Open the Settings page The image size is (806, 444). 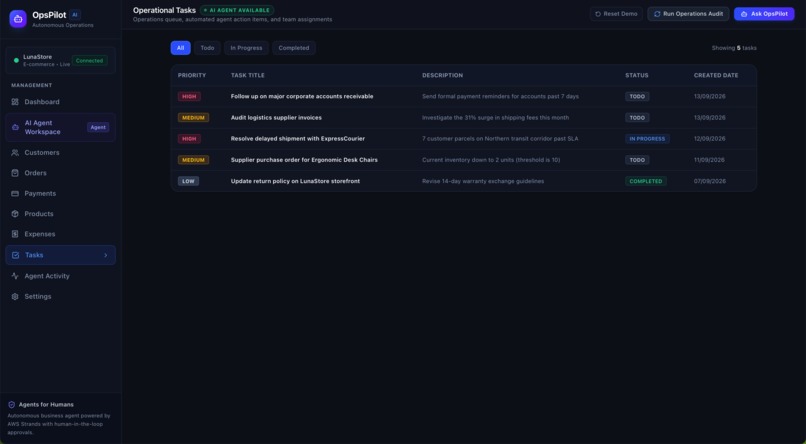(61, 297)
